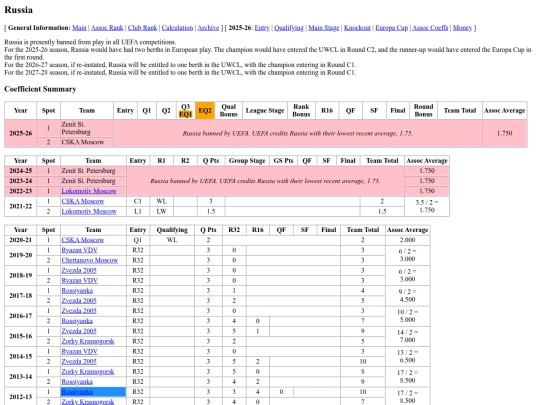Open Rossiyanka link in 2013-14 row
The image size is (540, 405).
pyautogui.click(x=77, y=382)
